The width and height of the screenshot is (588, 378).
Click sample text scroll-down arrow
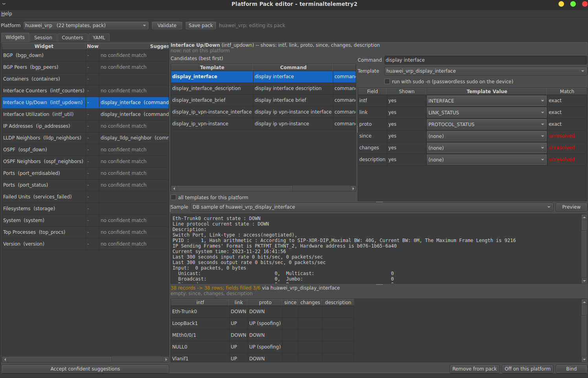click(x=584, y=281)
